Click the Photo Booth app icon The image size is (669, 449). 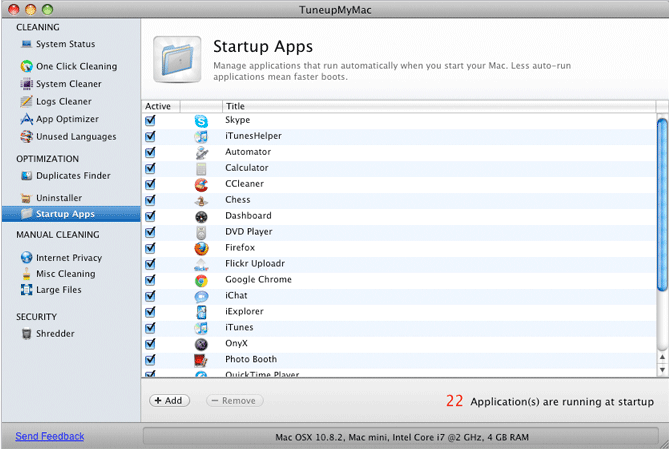click(x=201, y=360)
